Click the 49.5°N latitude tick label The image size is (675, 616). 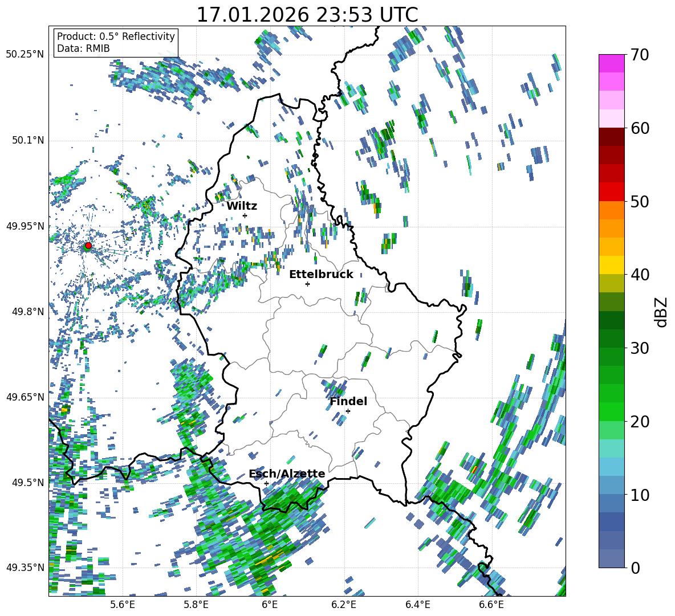tap(27, 482)
